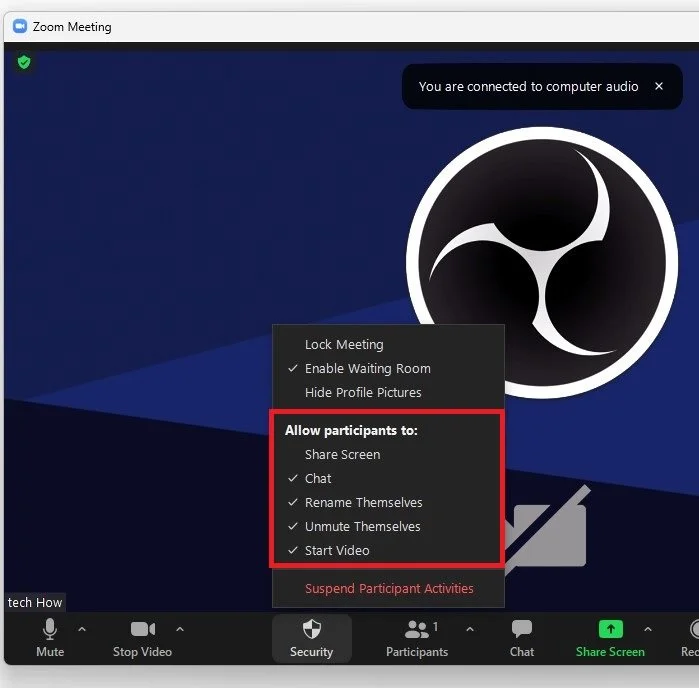Click the Security shield button
The image size is (699, 688).
[x=312, y=638]
